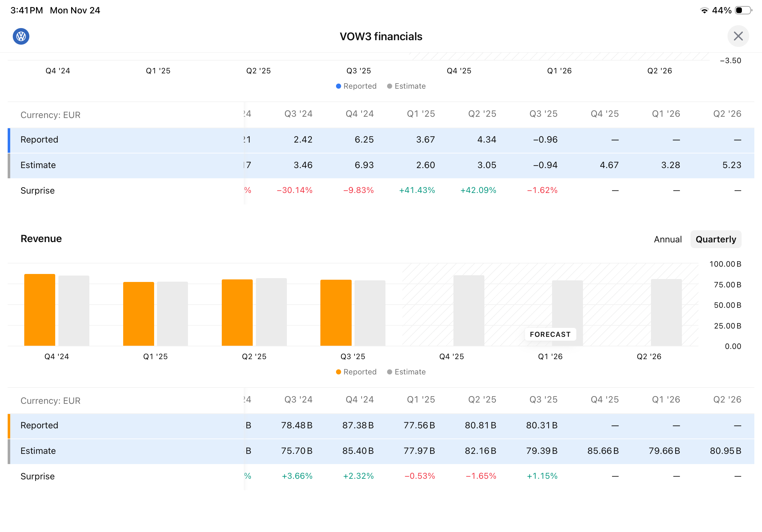Tap the orange Q4 '24 reported revenue bar
Screen dimensions: 762x532
40,310
